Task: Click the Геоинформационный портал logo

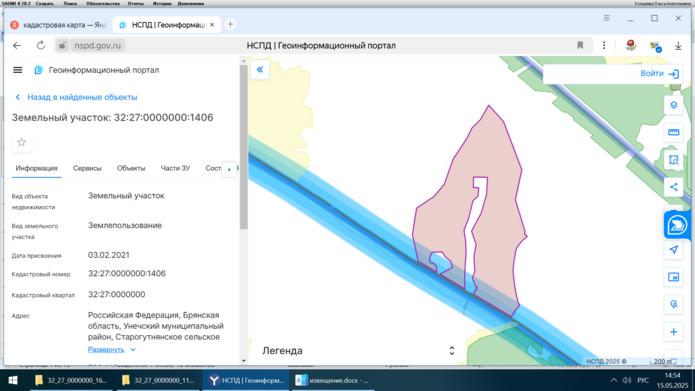Action: (x=96, y=70)
